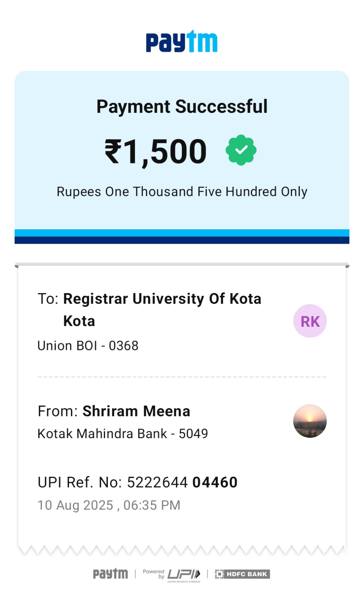
Task: Tap the green payment success checkmark badge
Action: (x=241, y=150)
